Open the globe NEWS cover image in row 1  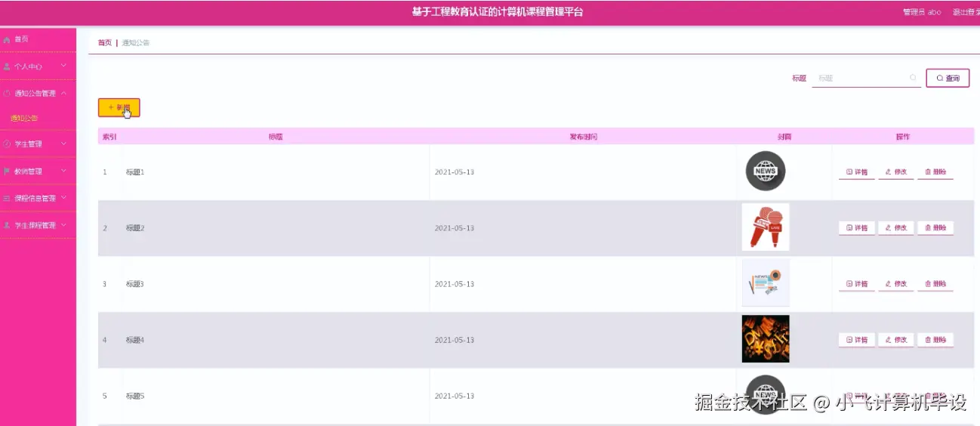[766, 171]
